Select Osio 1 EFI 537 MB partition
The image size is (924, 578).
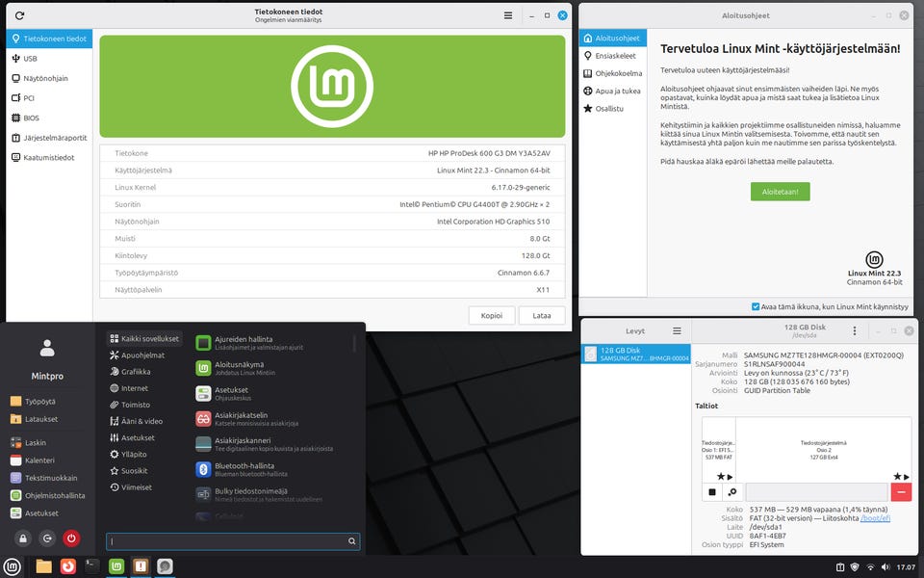[x=718, y=450]
